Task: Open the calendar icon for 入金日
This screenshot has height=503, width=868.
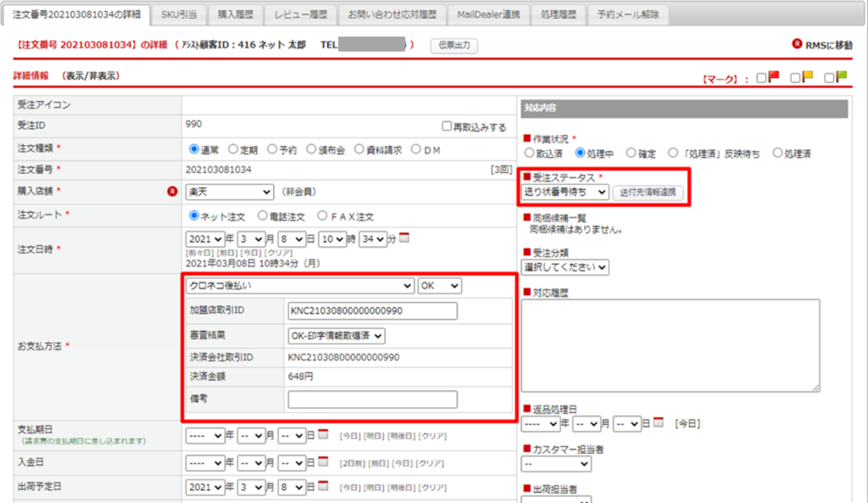Action: coord(322,462)
